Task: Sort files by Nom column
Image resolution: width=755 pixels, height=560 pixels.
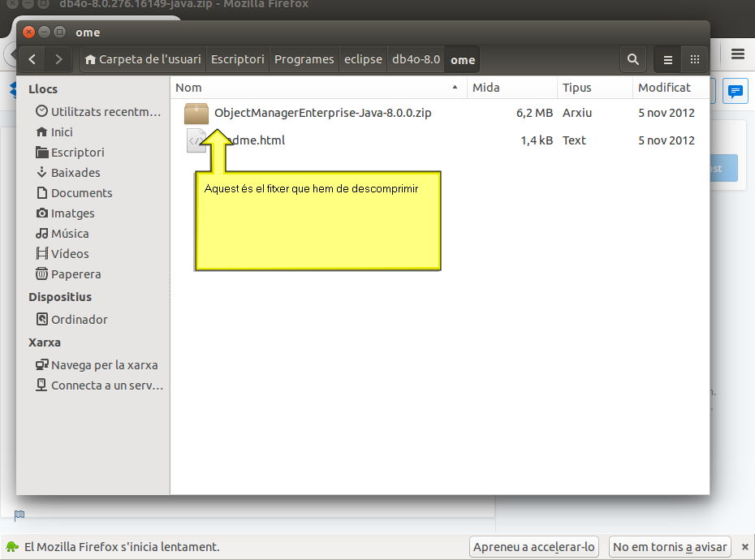Action: tap(319, 88)
